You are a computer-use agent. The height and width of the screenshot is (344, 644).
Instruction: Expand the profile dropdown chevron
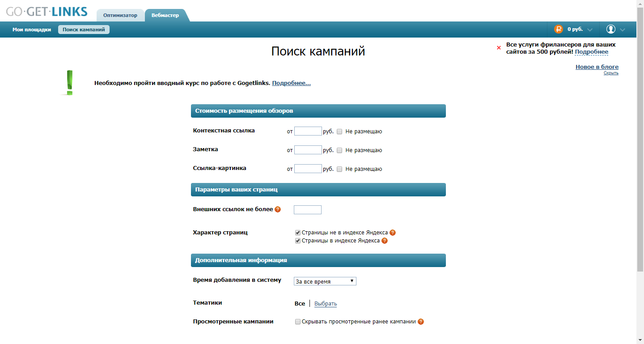tap(623, 29)
